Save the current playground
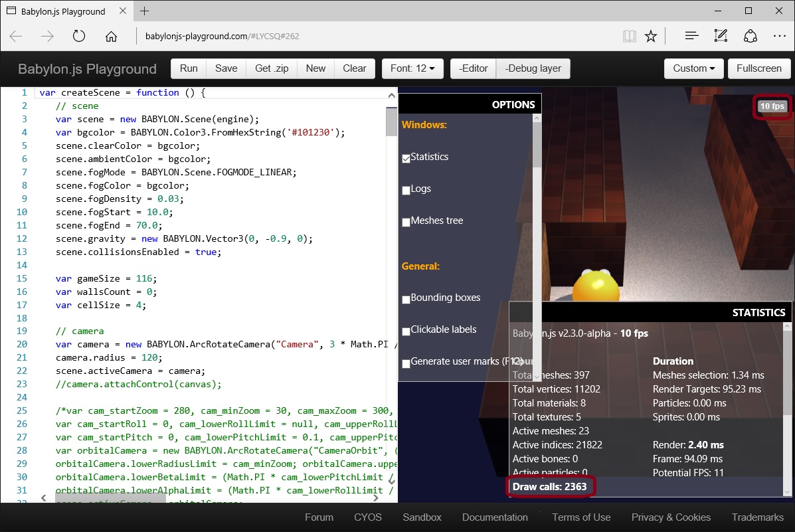This screenshot has height=532, width=795. pyautogui.click(x=226, y=68)
